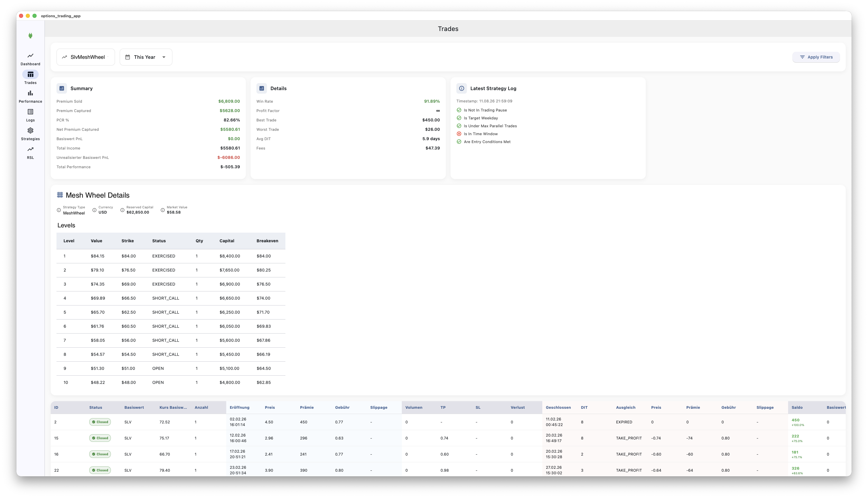This screenshot has height=498, width=868.
Task: Click OPEN status of level 10
Action: pyautogui.click(x=158, y=382)
